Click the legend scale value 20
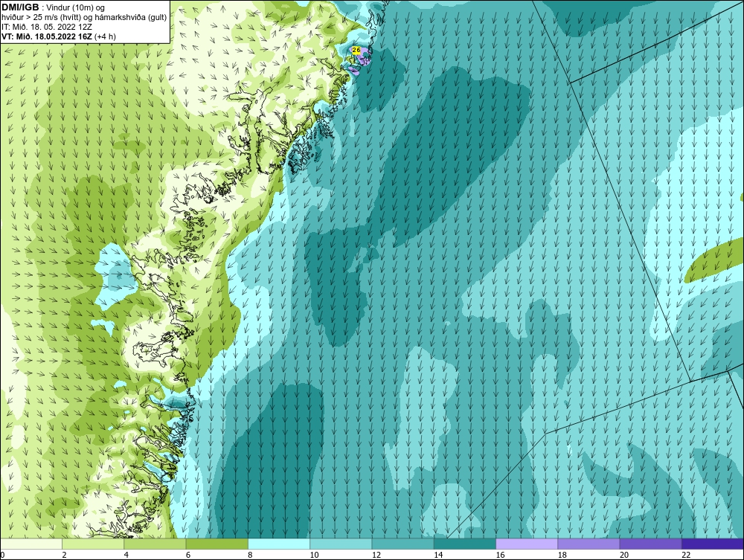 (624, 555)
